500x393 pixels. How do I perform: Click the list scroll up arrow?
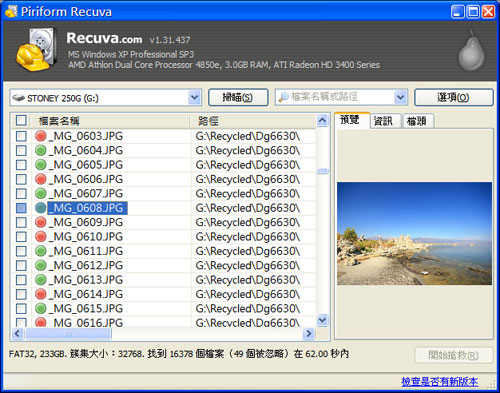(322, 120)
